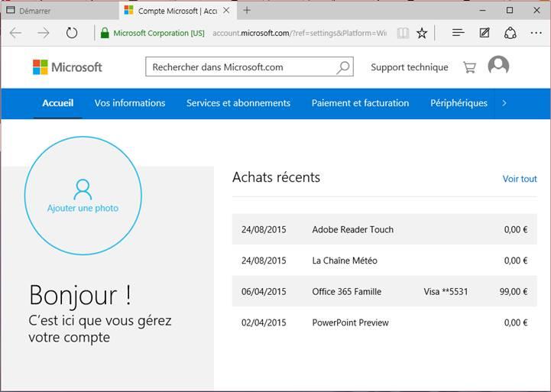Screen dimensions: 551x392
Task: Click the magnifier search icon
Action: tap(343, 67)
